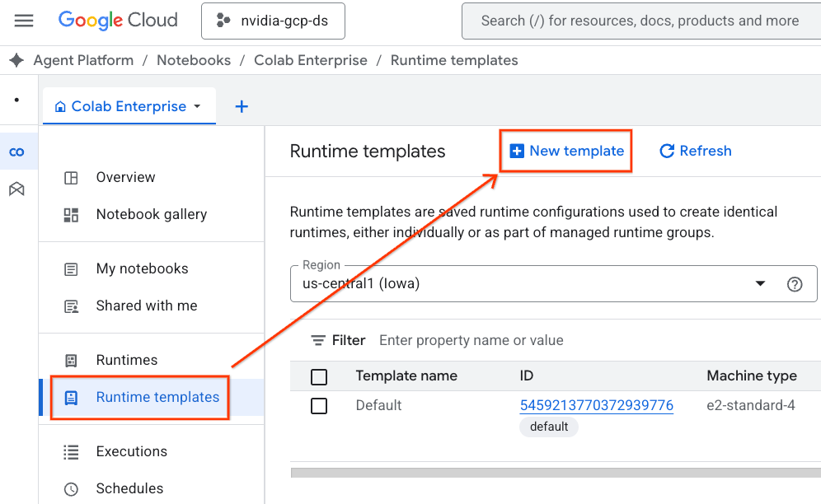Image resolution: width=821 pixels, height=504 pixels.
Task: Click the search bar for resources
Action: [640, 21]
